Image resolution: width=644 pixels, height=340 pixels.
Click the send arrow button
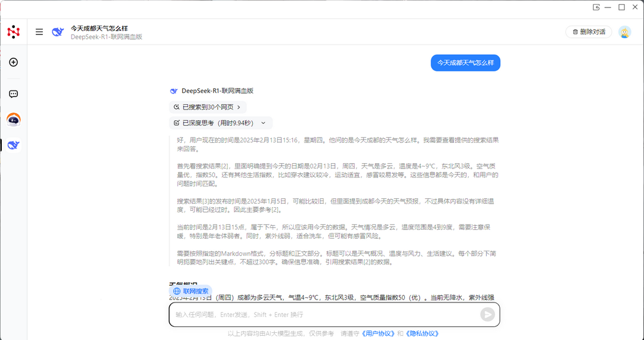tap(488, 314)
